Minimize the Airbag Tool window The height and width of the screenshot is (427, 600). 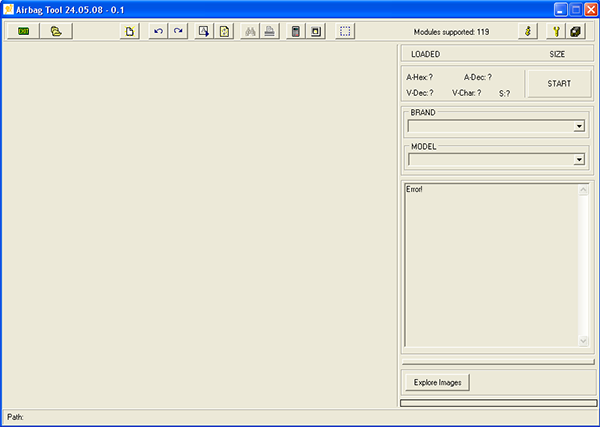[561, 10]
